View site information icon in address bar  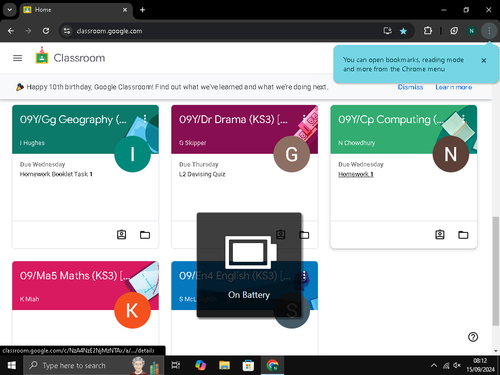tap(67, 31)
